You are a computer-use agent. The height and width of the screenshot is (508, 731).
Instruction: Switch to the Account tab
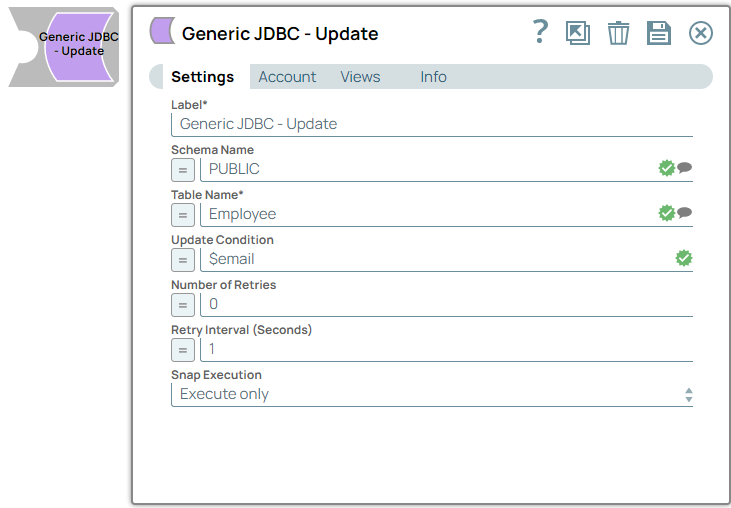point(287,77)
